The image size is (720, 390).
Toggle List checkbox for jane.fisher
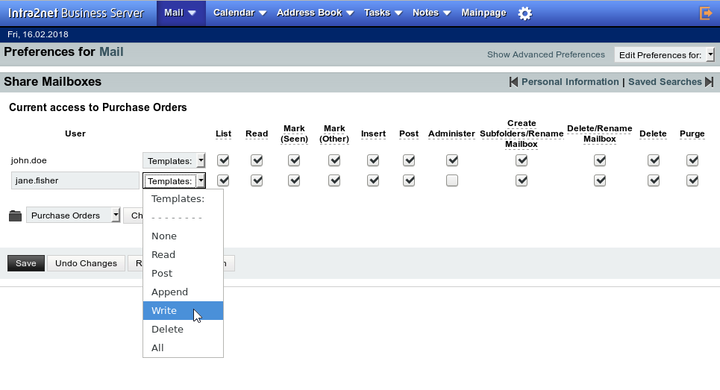[x=223, y=181]
